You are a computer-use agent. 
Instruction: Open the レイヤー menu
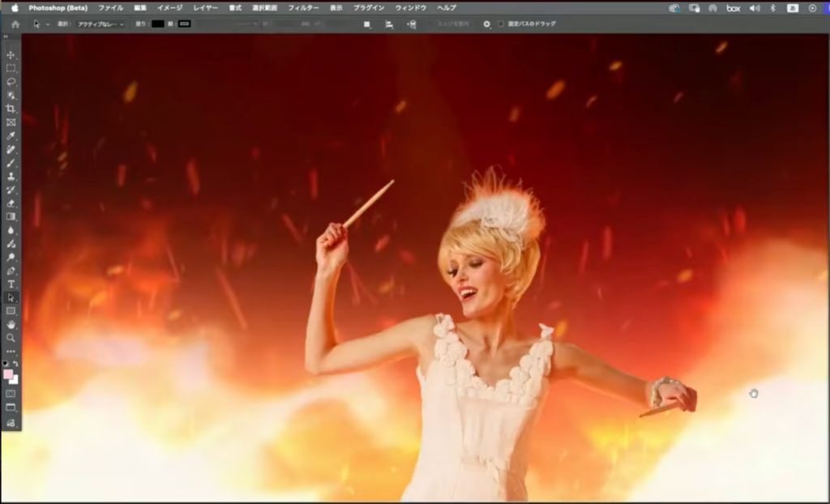point(205,7)
